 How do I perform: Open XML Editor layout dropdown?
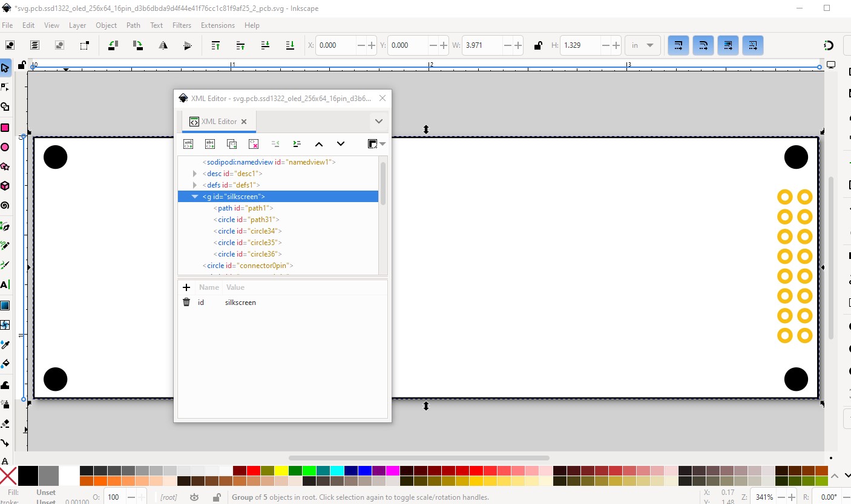point(376,144)
